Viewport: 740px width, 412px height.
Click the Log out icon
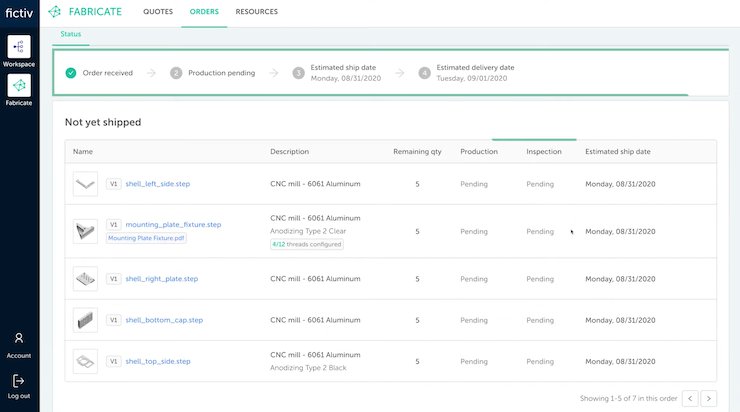(19, 380)
